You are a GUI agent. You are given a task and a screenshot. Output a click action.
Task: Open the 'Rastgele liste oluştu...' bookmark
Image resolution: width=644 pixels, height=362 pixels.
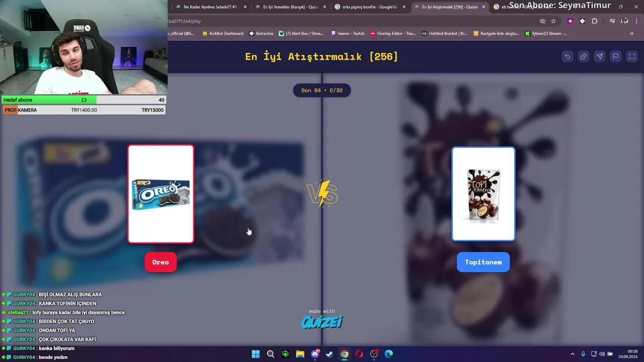tap(496, 34)
